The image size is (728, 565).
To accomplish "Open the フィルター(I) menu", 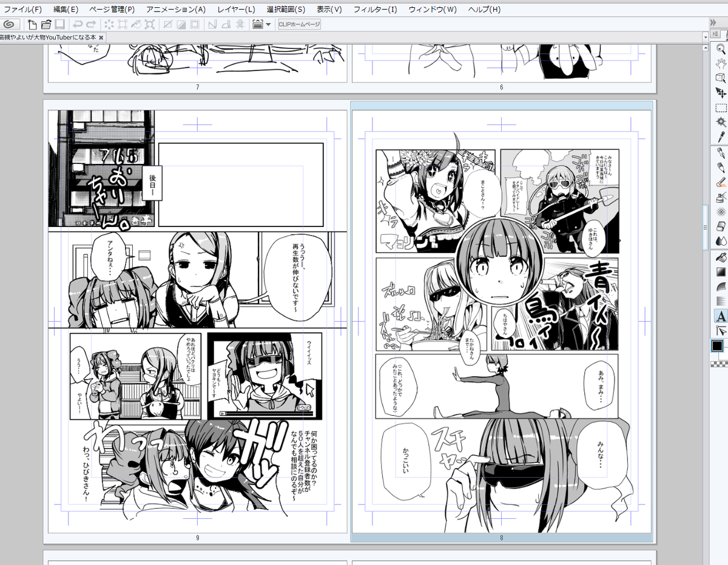I will pos(375,9).
